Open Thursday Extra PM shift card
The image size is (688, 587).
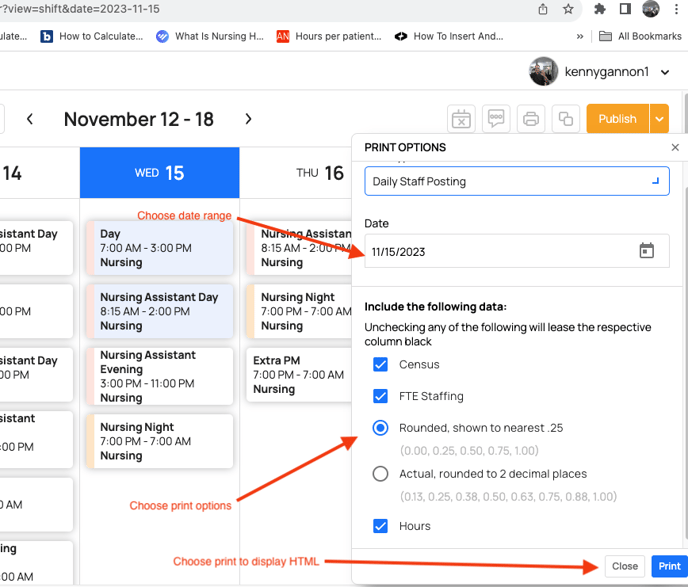(299, 375)
